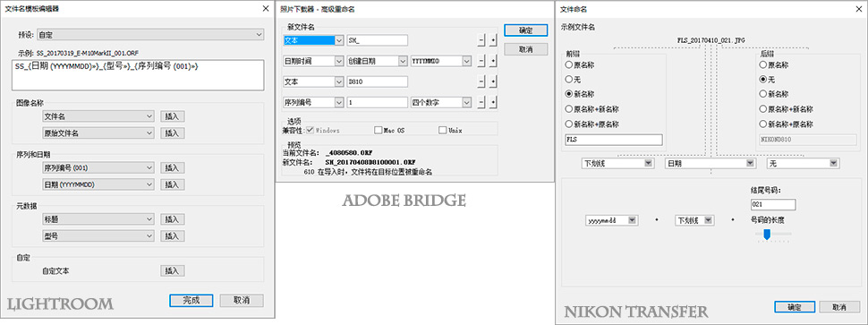Click 插入 next to 型号 metadata
Screen dimensions: 868x325
pos(172,236)
